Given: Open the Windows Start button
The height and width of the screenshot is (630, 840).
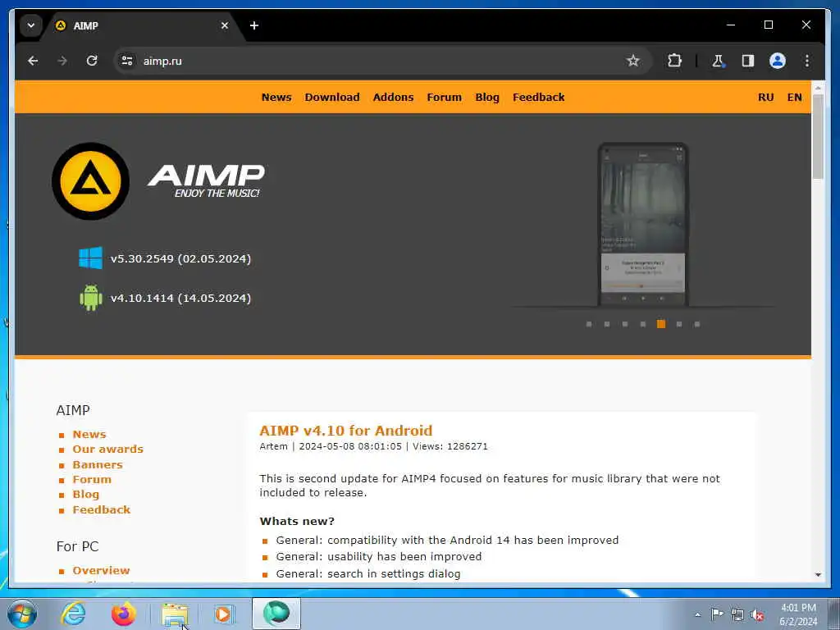Looking at the screenshot, I should click(x=22, y=614).
